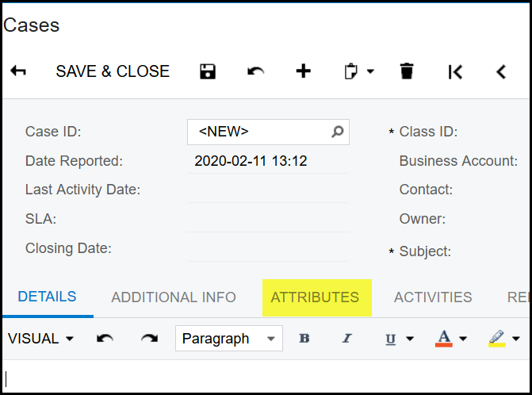Expand the Paragraph style dropdown
Image resolution: width=532 pixels, height=395 pixels.
(271, 339)
